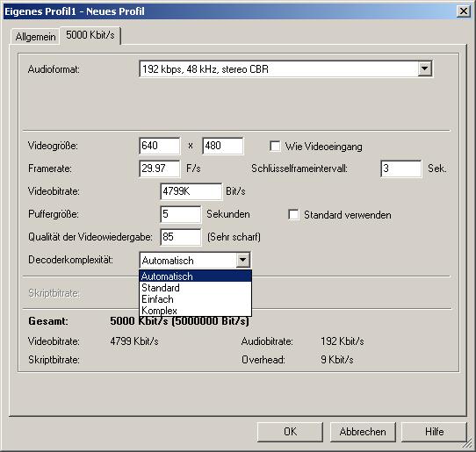Image resolution: width=476 pixels, height=452 pixels.
Task: Click the video width field showing 640
Action: [160, 146]
